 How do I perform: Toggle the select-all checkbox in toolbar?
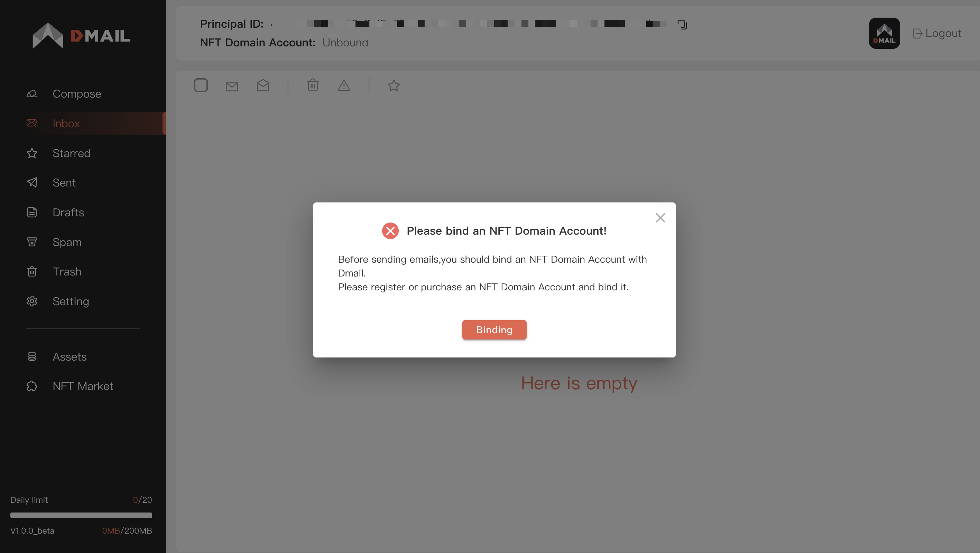click(201, 85)
